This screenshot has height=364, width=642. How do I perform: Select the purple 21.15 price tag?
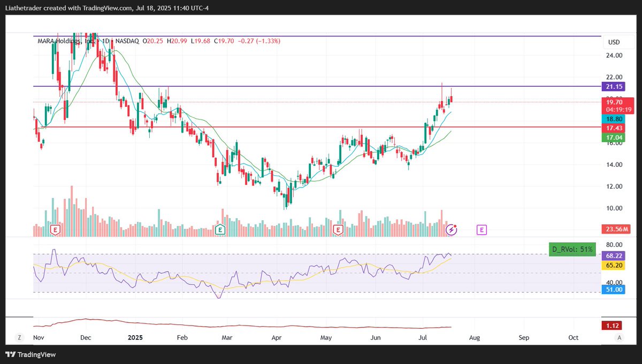click(614, 87)
